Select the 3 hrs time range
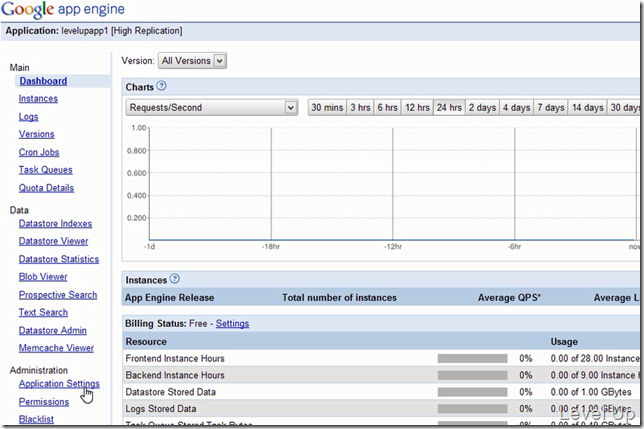The height and width of the screenshot is (429, 644). pos(360,108)
